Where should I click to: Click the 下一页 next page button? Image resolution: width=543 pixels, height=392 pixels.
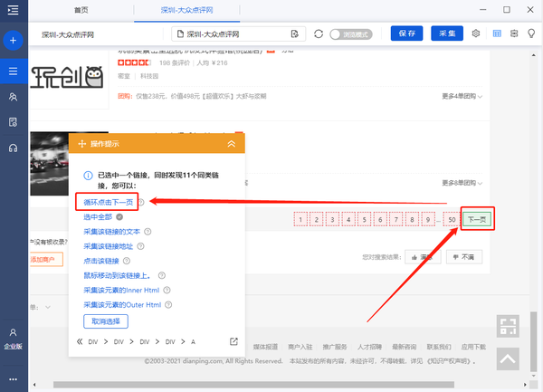coord(477,219)
